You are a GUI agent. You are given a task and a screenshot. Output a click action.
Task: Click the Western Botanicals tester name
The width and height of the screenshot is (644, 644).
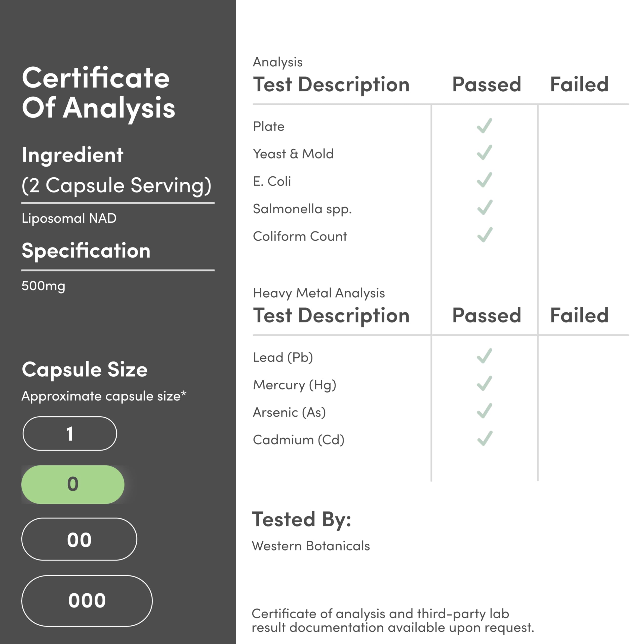point(311,546)
